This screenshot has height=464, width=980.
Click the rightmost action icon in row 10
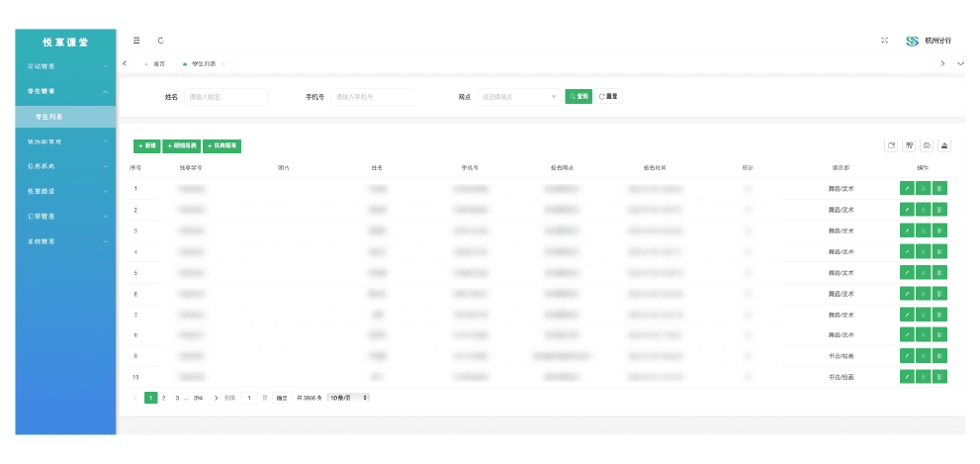[939, 377]
